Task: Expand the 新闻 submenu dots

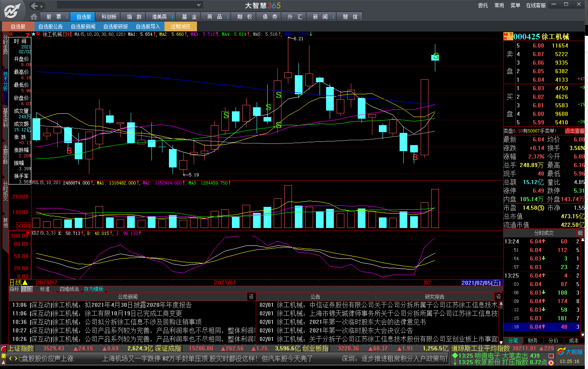Action: pyautogui.click(x=333, y=17)
